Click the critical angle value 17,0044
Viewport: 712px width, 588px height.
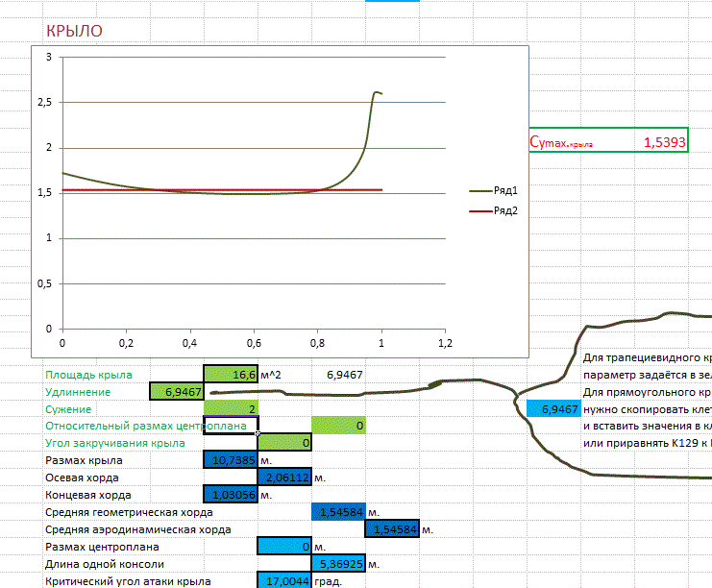pos(284,581)
